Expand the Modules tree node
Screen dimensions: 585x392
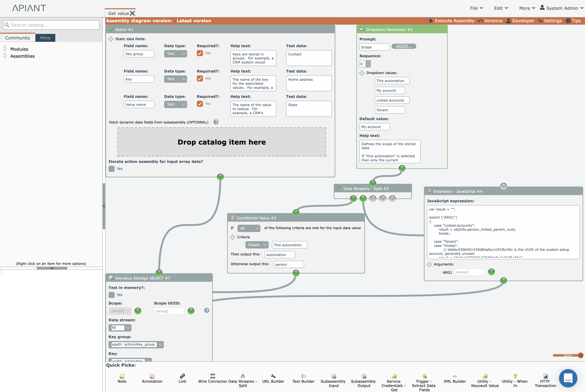[x=5, y=49]
